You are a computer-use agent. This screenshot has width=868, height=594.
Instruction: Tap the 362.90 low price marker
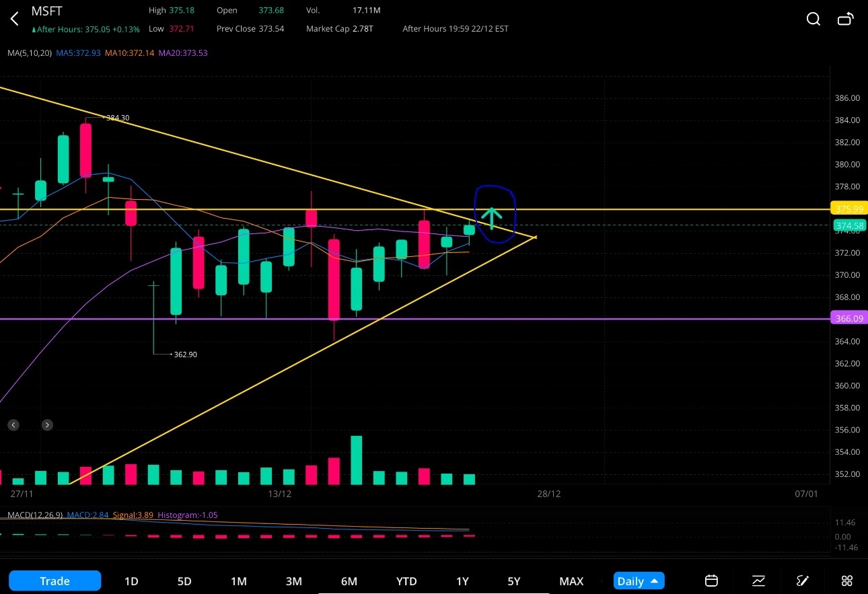[185, 355]
